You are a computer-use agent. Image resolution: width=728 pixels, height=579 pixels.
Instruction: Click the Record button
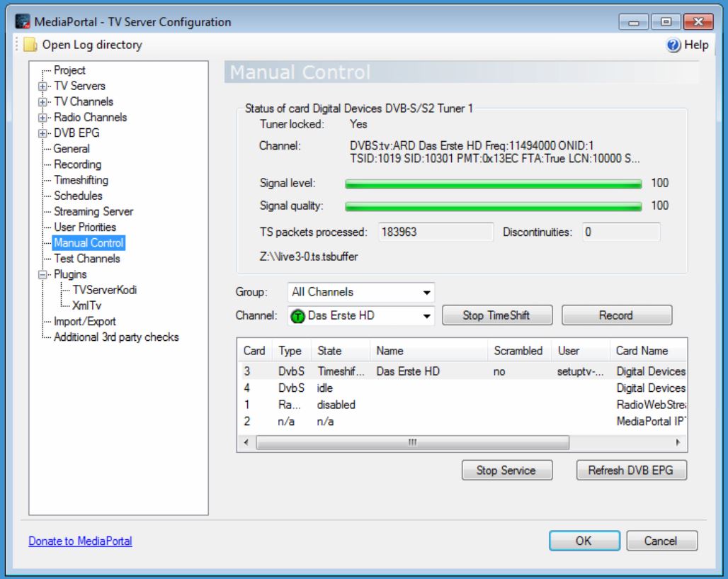tap(617, 315)
